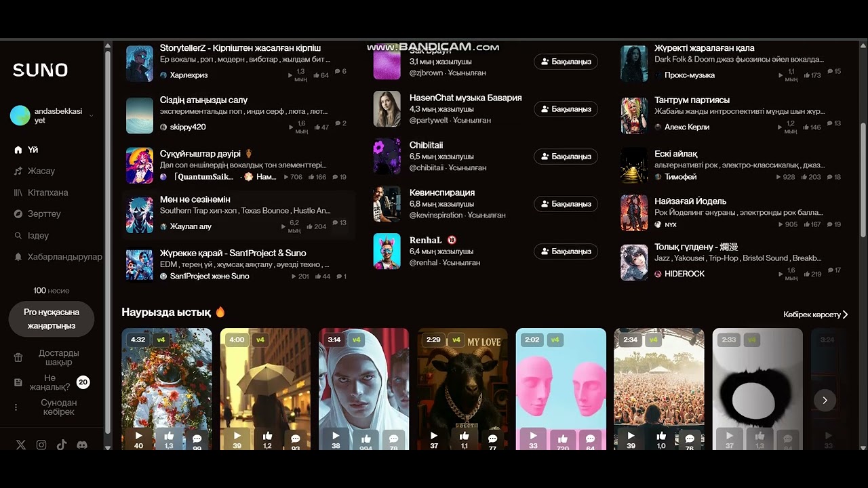
Task: Click the fire icon next to Наурызда ыстық
Action: pyautogui.click(x=220, y=312)
